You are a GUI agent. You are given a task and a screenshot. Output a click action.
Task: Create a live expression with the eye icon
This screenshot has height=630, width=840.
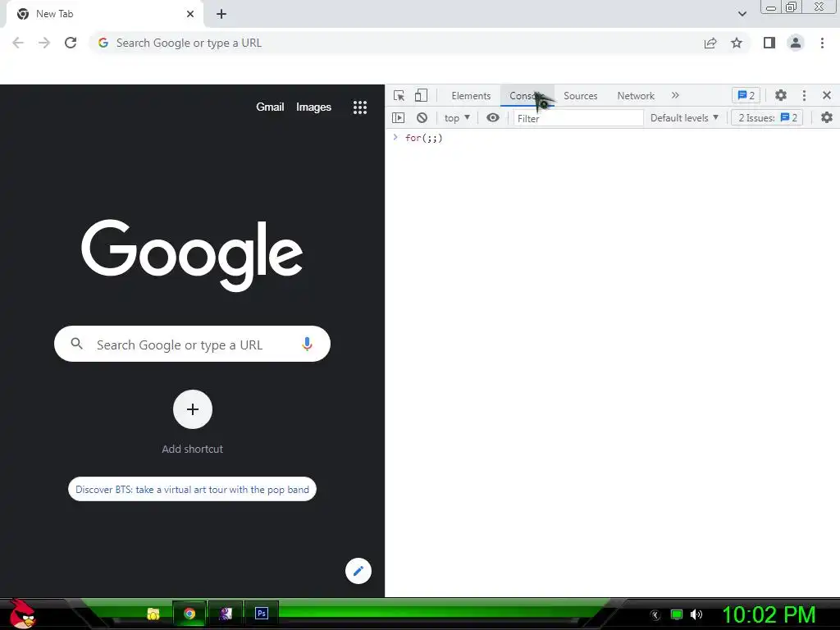pos(493,118)
